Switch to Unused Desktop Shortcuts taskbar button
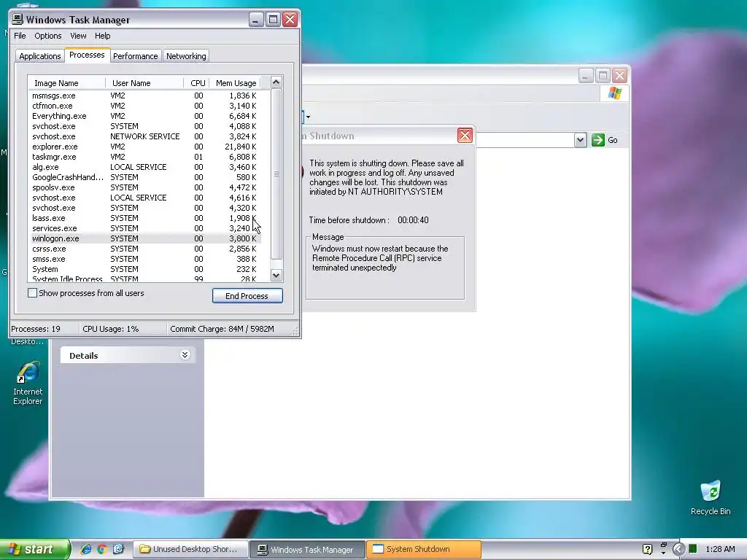This screenshot has height=560, width=747. 190,549
